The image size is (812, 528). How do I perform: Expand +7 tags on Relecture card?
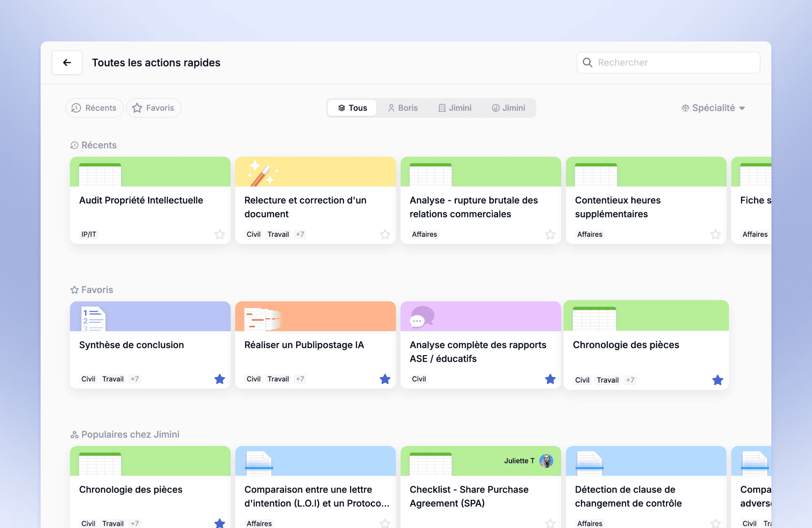pos(300,234)
